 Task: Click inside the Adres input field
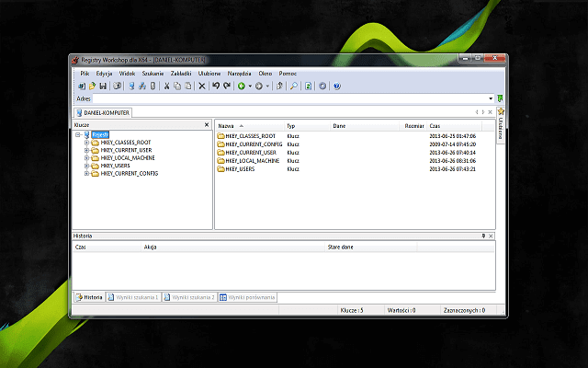276,98
